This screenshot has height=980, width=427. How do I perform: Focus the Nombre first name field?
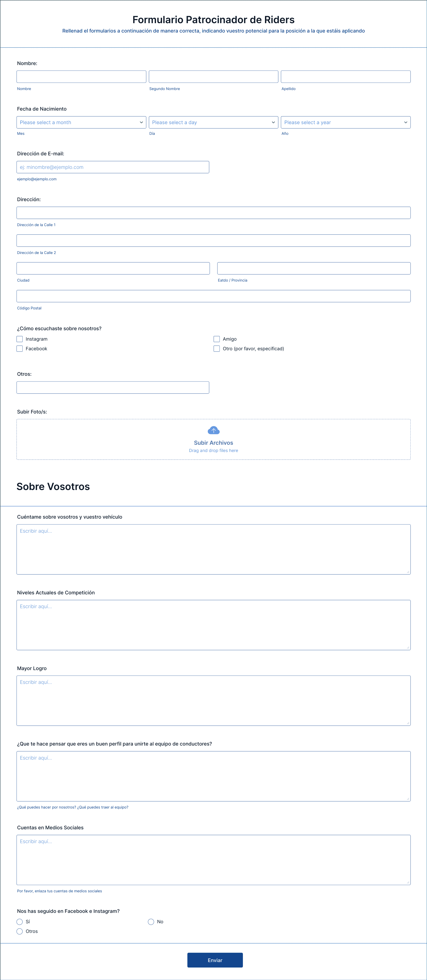[x=81, y=77]
